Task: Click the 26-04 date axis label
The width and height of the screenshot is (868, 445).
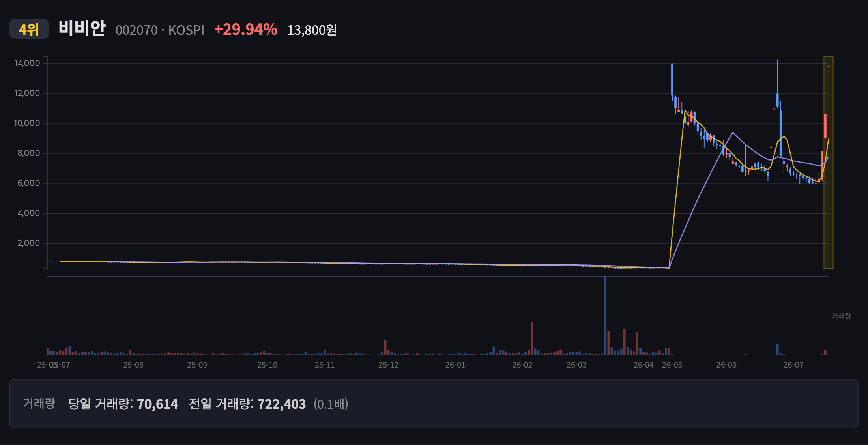Action: pos(644,365)
